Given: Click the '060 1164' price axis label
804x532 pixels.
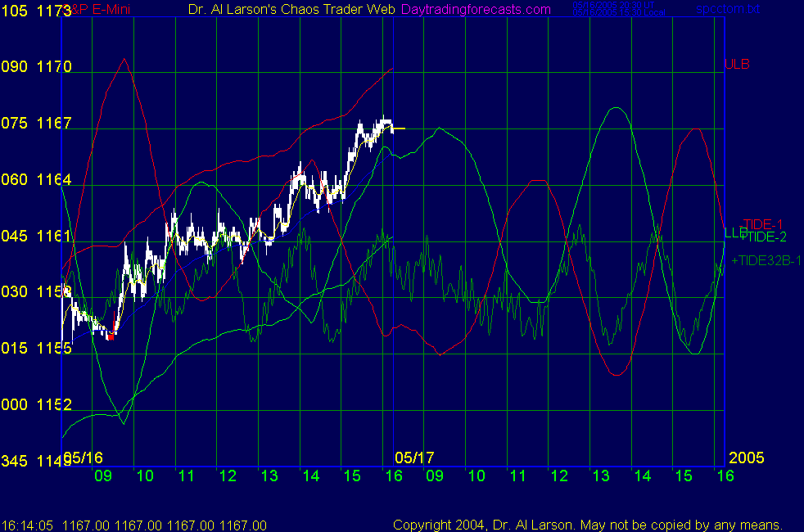Looking at the screenshot, I should [36, 179].
